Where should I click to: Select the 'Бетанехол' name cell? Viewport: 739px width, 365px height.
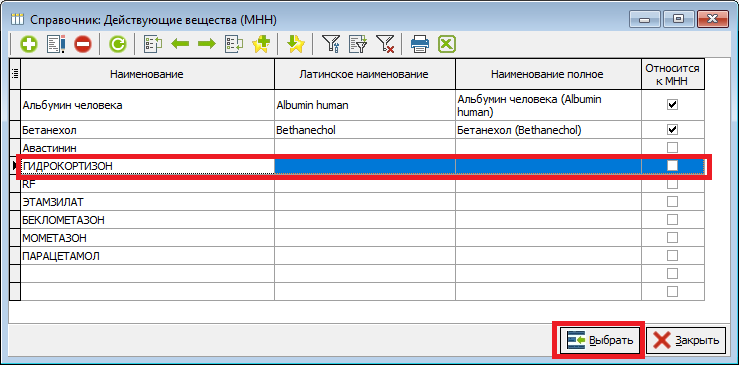[x=147, y=130]
